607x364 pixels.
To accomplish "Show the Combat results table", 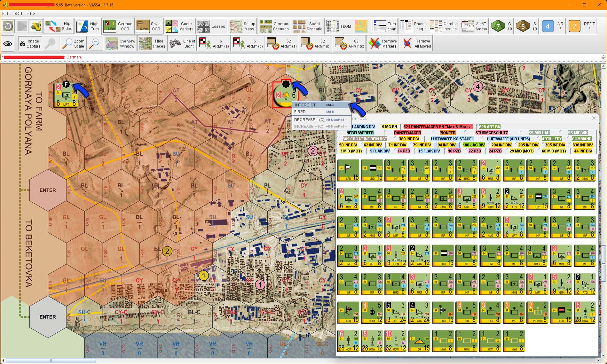I will tap(444, 26).
